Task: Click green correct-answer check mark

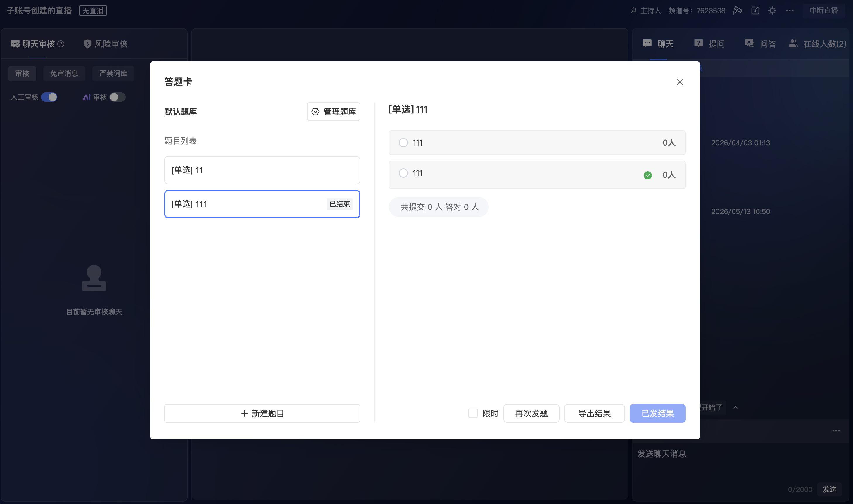Action: [647, 175]
